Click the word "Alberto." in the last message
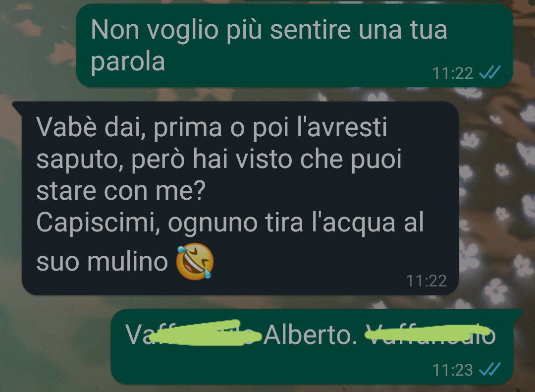Screen dimensions: 535x392 point(310,335)
